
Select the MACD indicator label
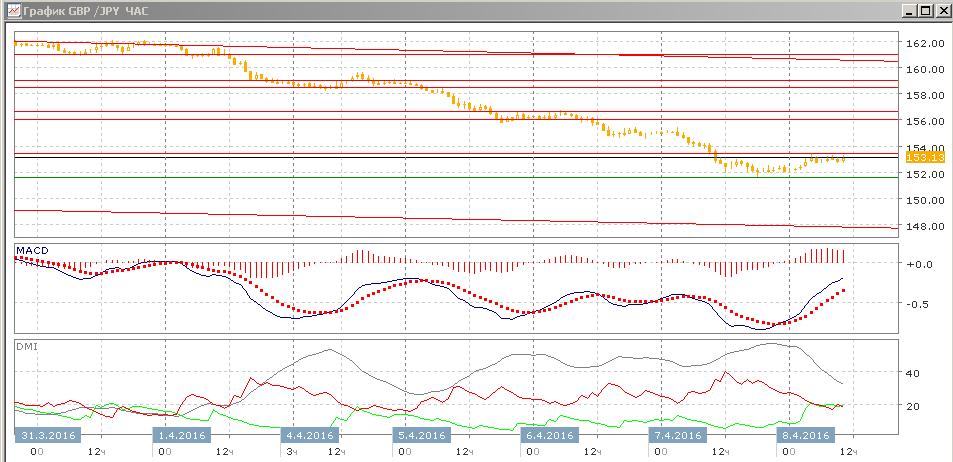click(x=32, y=250)
